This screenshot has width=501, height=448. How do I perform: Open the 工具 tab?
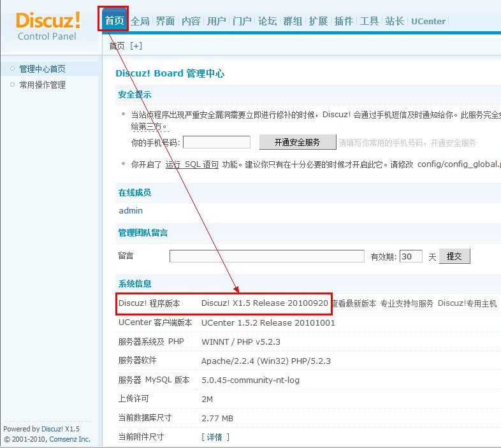coord(369,21)
